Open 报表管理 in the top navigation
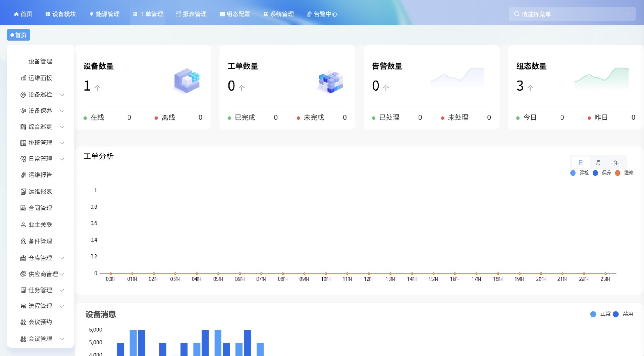The height and width of the screenshot is (356, 644). click(x=191, y=14)
